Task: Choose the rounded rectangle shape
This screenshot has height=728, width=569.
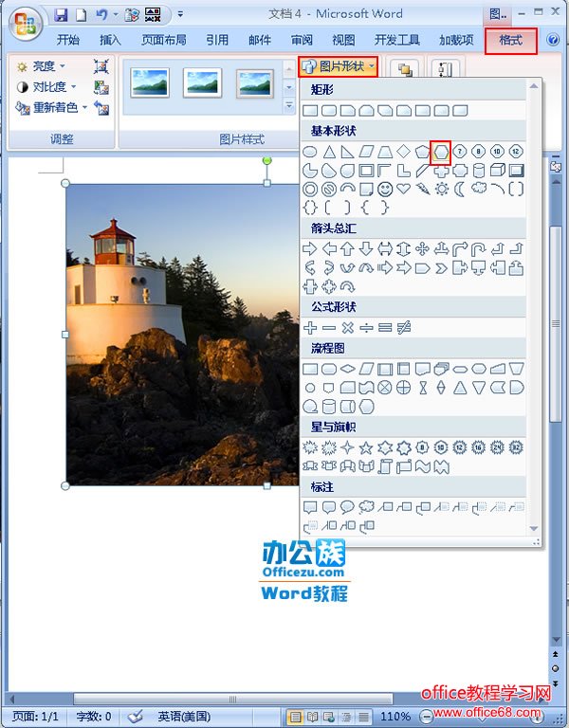Action: click(329, 111)
